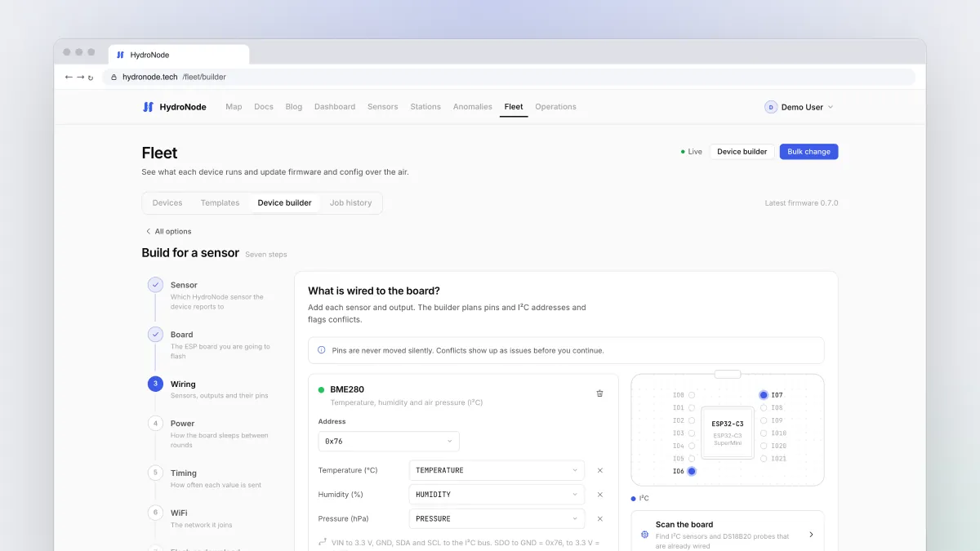Open Stations in top navigation

(x=425, y=107)
